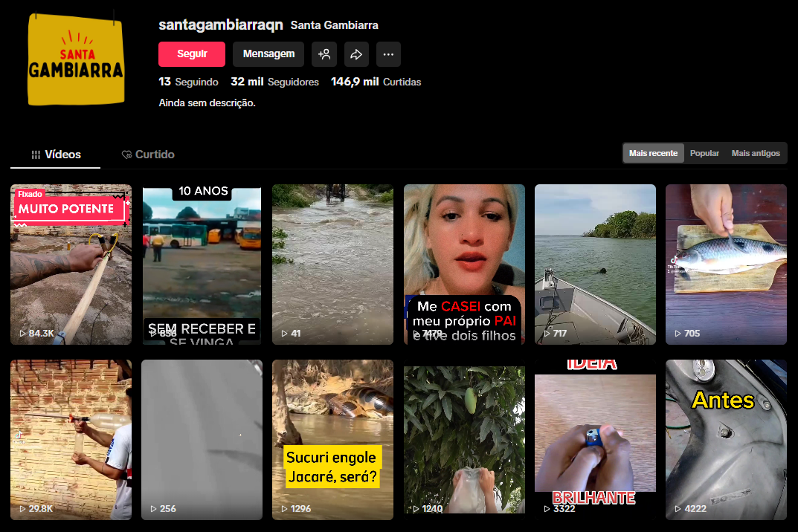Click the 146,9 mil Curtidas count

(x=376, y=82)
